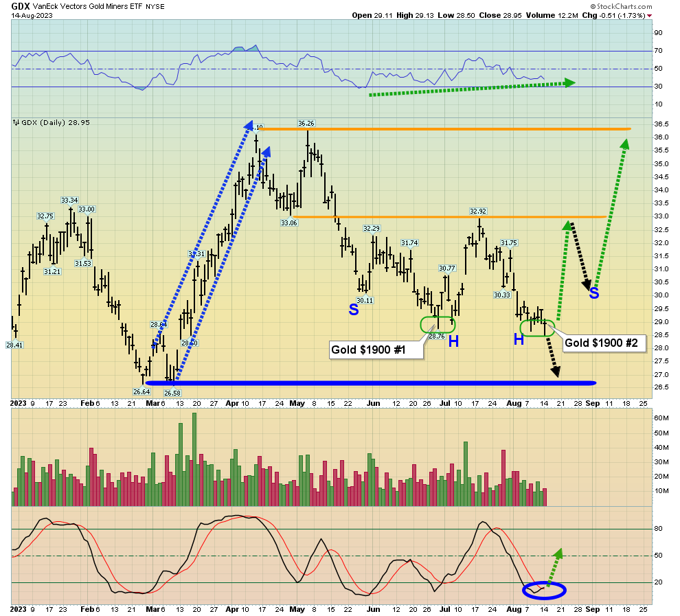Click the 32.75 price label
This screenshot has height=616, width=680.
(45, 216)
